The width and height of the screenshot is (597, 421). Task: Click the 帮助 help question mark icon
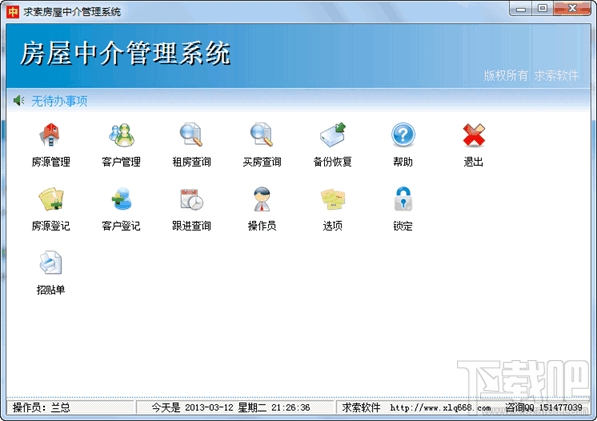(403, 135)
